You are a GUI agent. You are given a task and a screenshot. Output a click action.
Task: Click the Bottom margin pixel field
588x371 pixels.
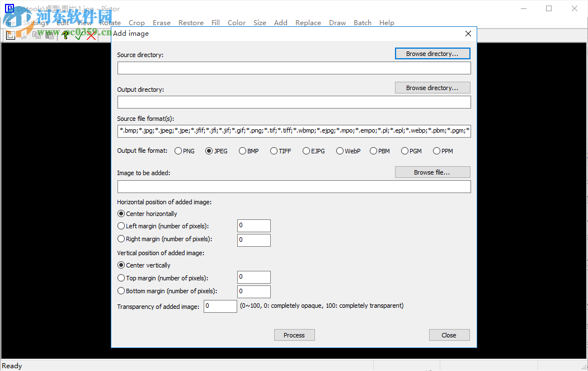pos(254,292)
